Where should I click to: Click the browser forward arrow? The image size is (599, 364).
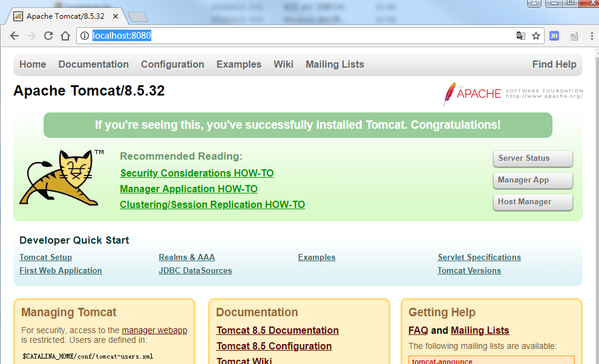(x=31, y=36)
